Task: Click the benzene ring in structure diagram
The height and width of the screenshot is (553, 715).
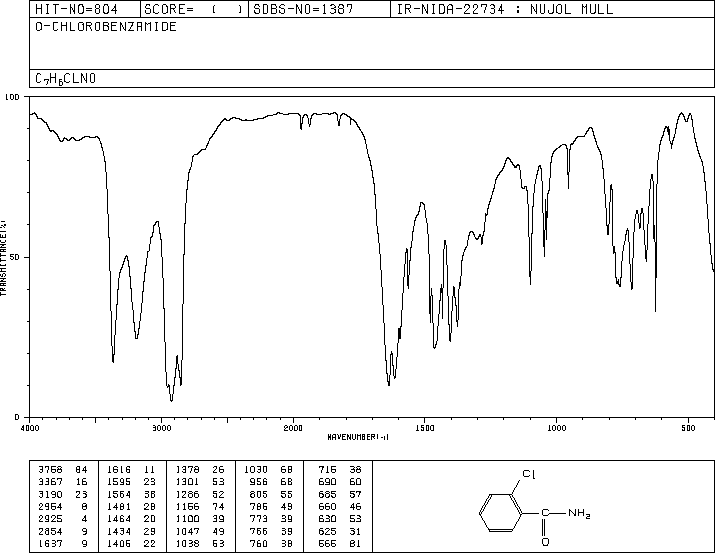Action: point(500,513)
